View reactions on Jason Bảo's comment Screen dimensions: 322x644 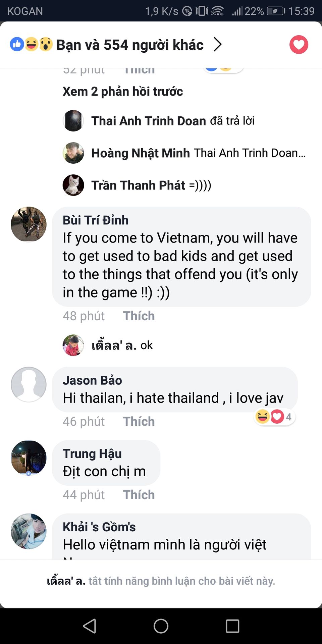pyautogui.click(x=274, y=417)
